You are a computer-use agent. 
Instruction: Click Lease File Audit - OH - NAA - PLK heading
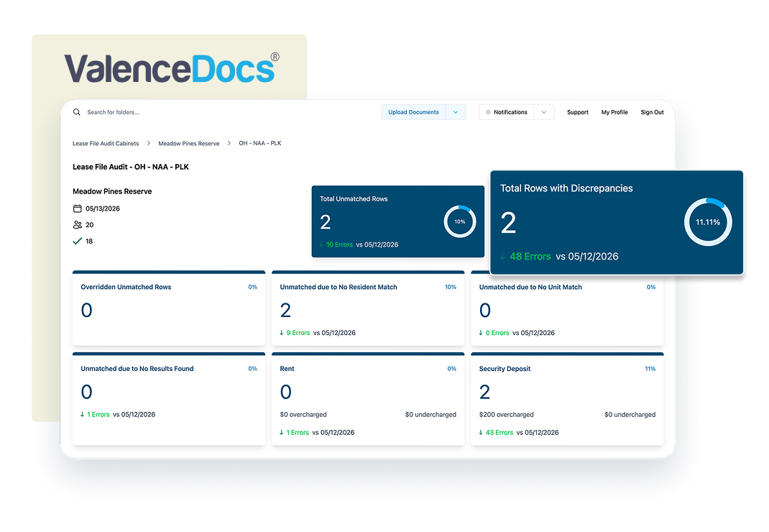point(131,167)
